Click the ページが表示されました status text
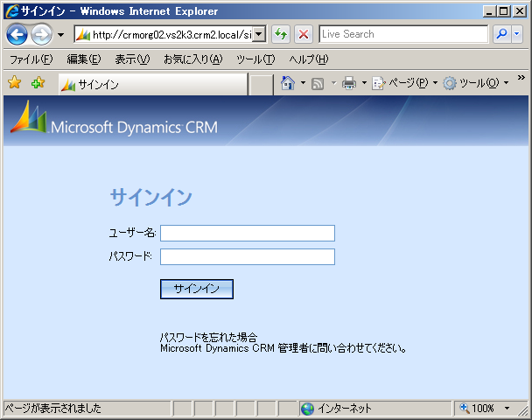Screen dimensions: 532x420 click(x=52, y=408)
